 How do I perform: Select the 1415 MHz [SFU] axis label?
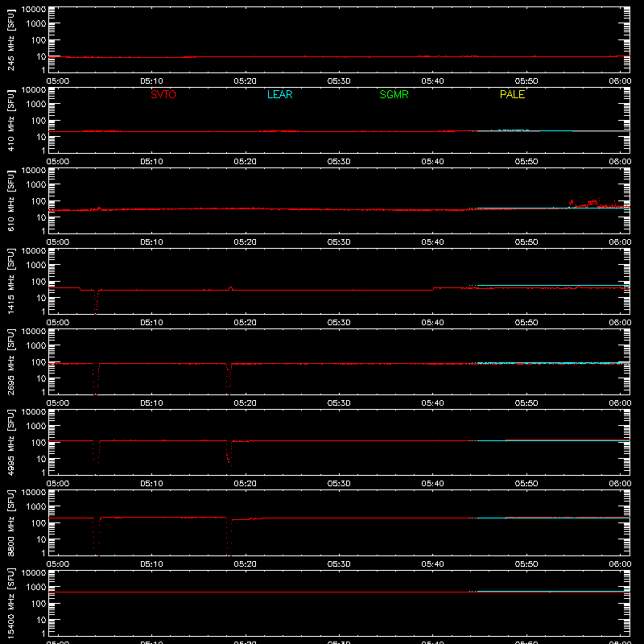point(11,281)
